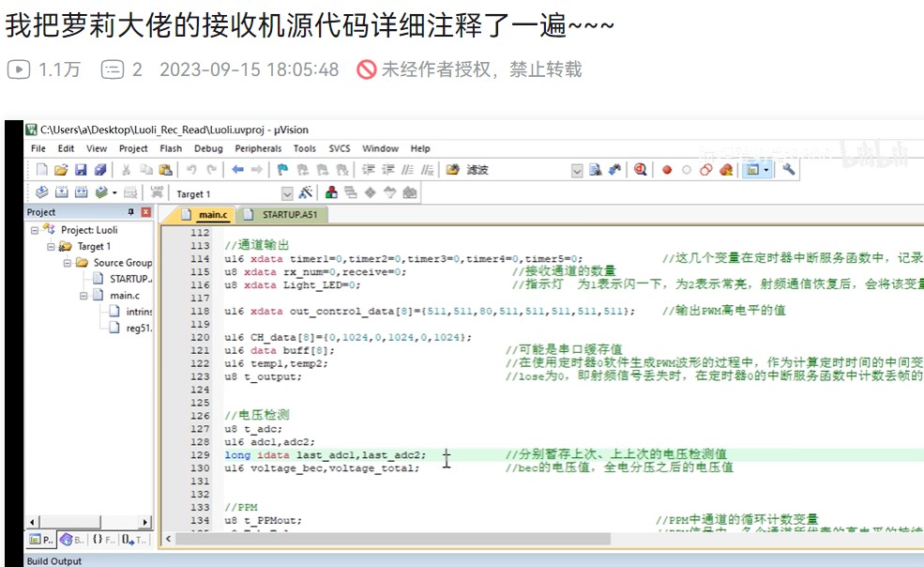Start the debug session icon

tap(641, 170)
